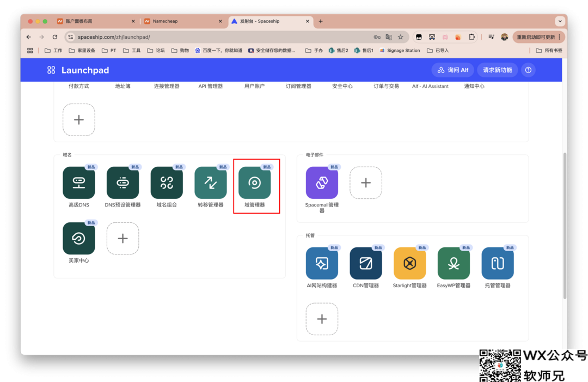Open 订阅管理器 label
This screenshot has width=588, height=382.
tap(298, 86)
